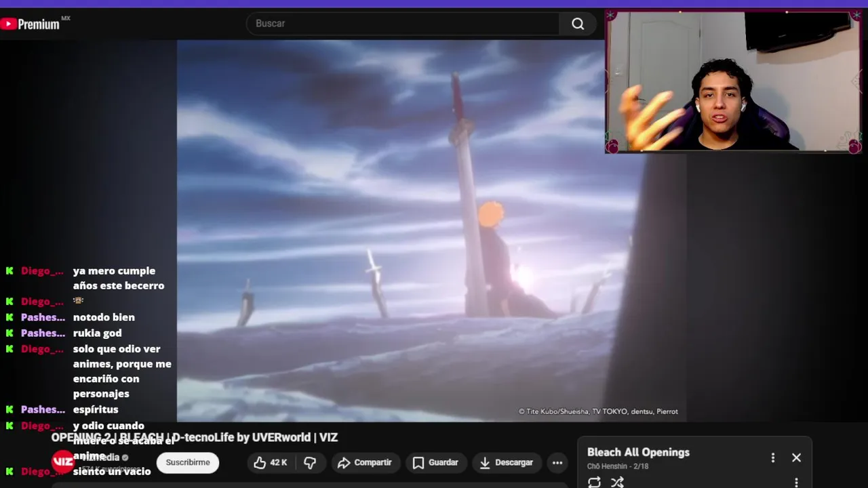The image size is (868, 488).
Task: Click the streamer webcam overlay
Action: [x=734, y=82]
